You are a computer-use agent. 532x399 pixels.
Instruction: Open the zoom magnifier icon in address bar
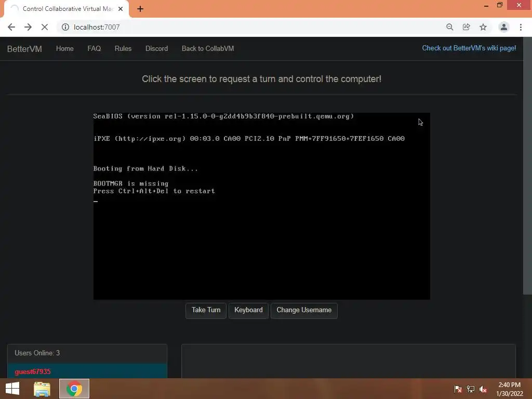pyautogui.click(x=449, y=27)
